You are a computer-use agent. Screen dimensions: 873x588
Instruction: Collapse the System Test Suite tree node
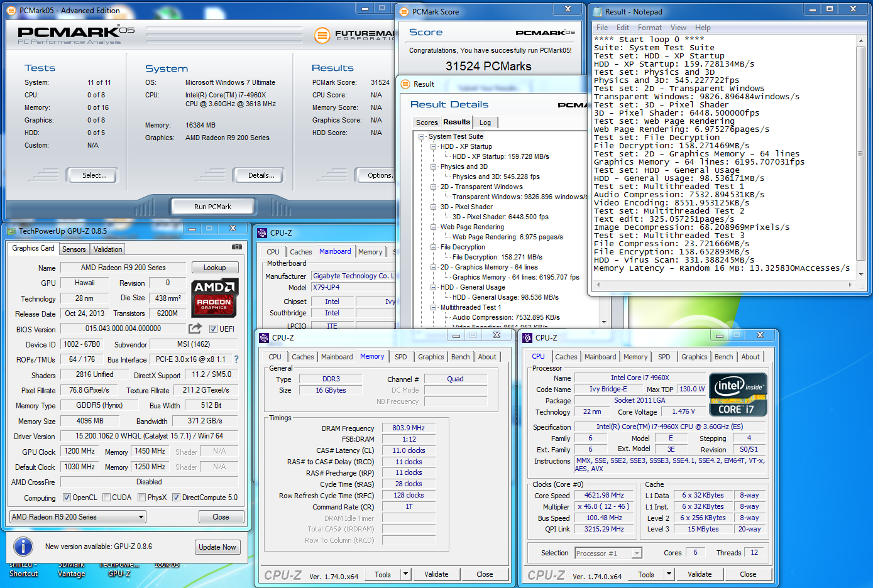click(421, 136)
